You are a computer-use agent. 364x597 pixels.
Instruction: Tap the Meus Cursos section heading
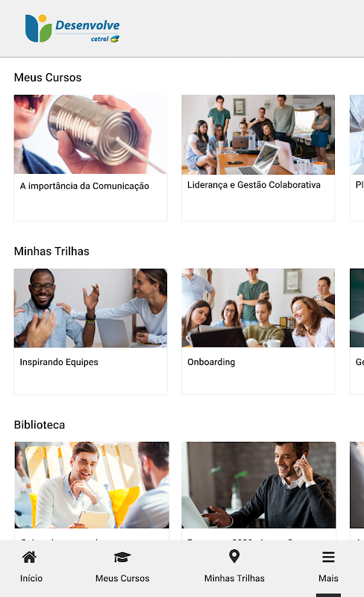click(x=48, y=78)
